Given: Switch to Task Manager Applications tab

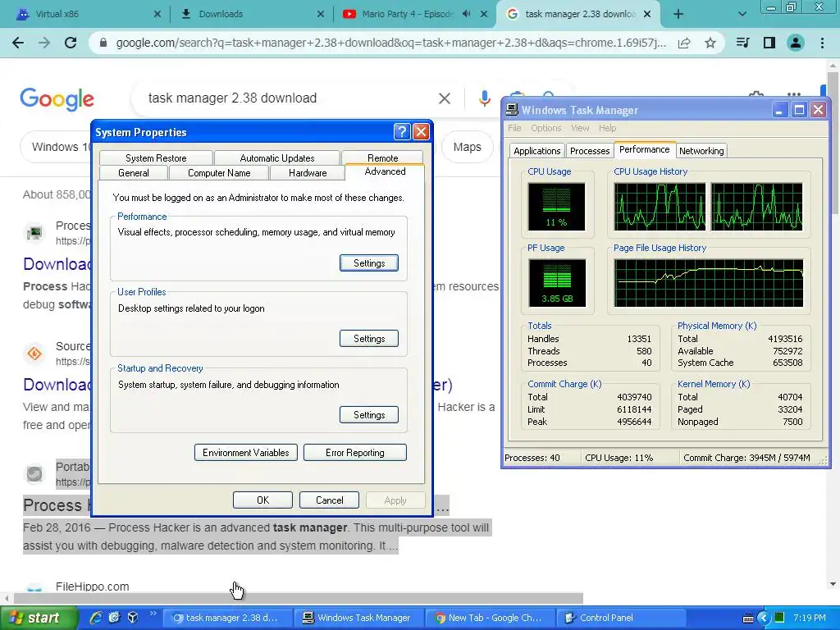Looking at the screenshot, I should [x=536, y=151].
